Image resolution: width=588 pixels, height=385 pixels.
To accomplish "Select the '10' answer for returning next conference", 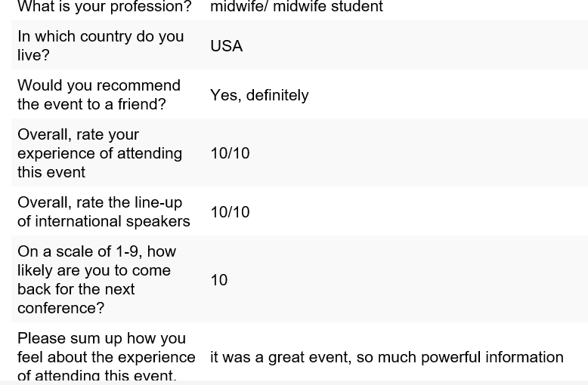I will 219,280.
